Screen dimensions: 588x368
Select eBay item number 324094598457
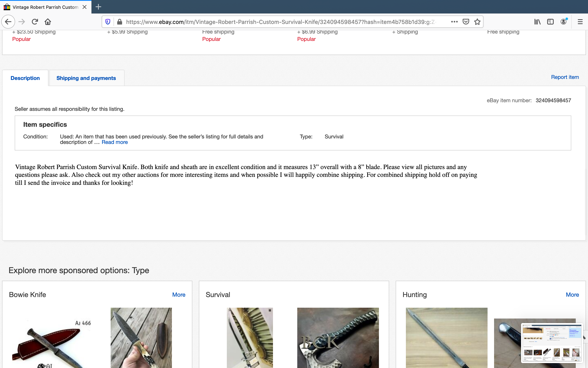tap(553, 101)
